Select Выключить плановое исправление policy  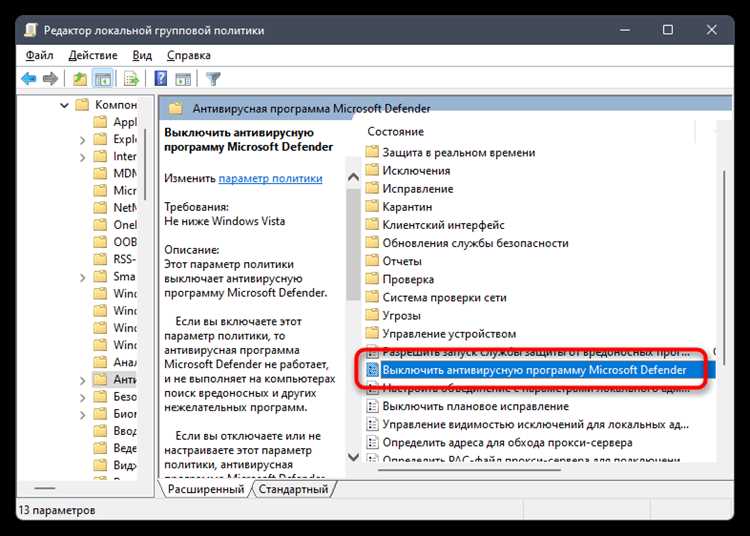467,406
